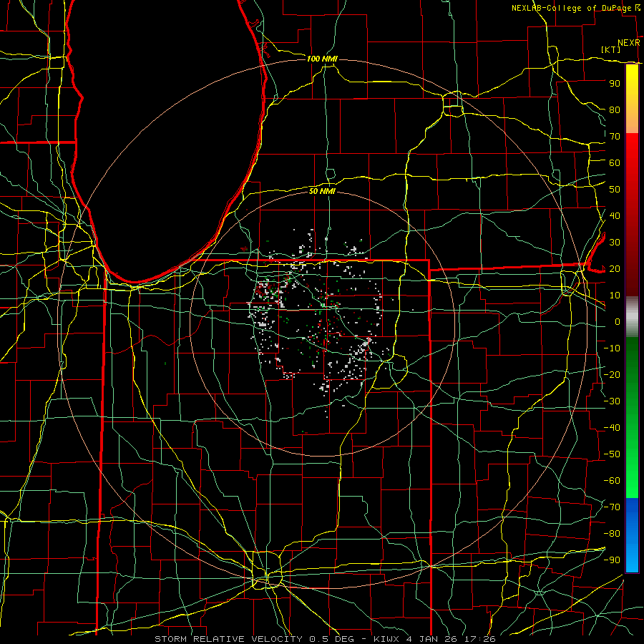Click the -50 scale value
The height and width of the screenshot is (644, 644).
tap(612, 454)
